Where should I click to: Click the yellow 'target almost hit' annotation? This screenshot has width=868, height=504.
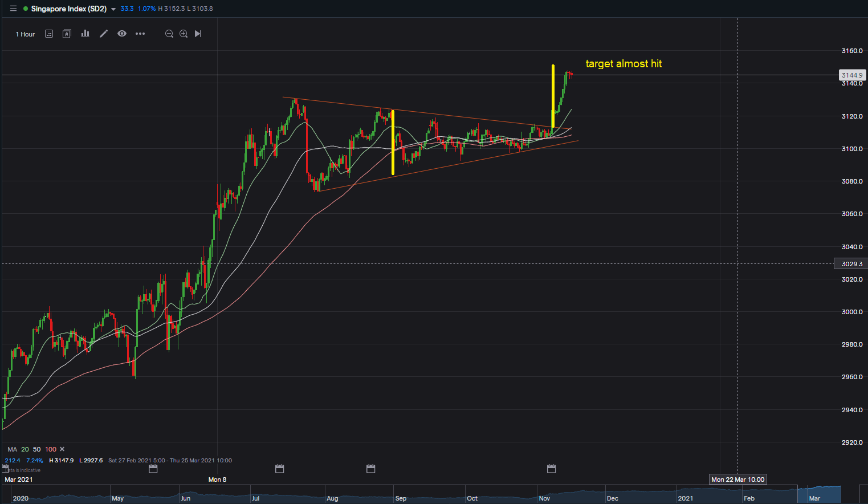624,64
